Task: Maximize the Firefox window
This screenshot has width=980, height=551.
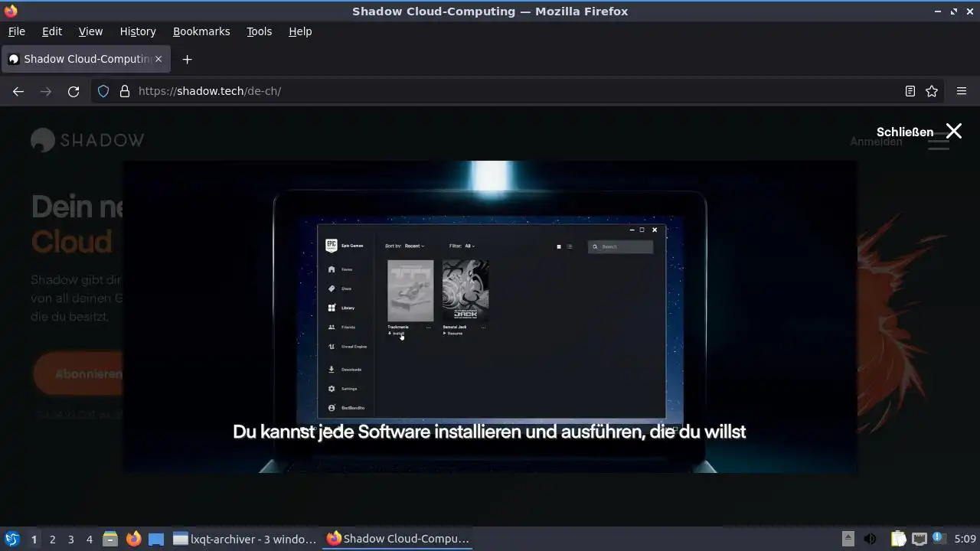Action: coord(954,11)
